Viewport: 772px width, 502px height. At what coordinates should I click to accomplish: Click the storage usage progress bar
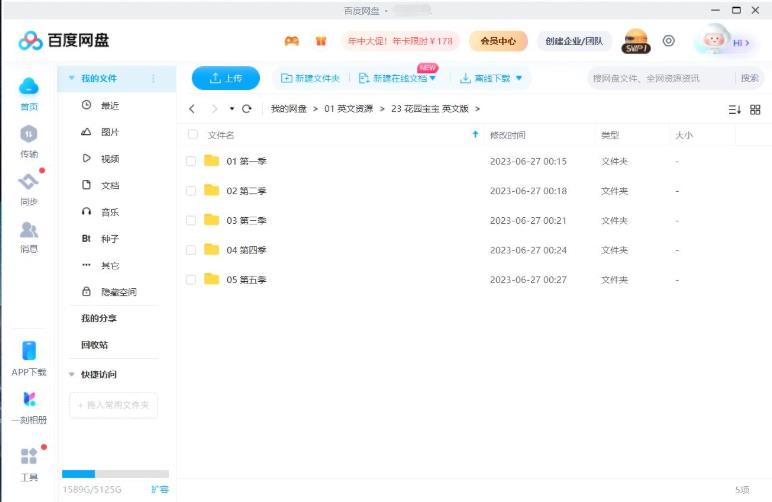tap(115, 474)
